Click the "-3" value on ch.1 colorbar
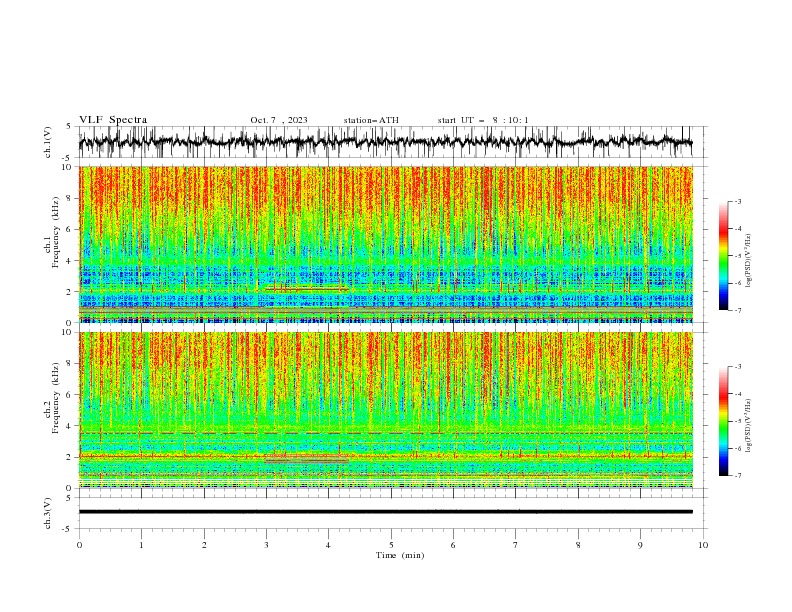Viewport: 792px width, 612px height. pos(737,201)
